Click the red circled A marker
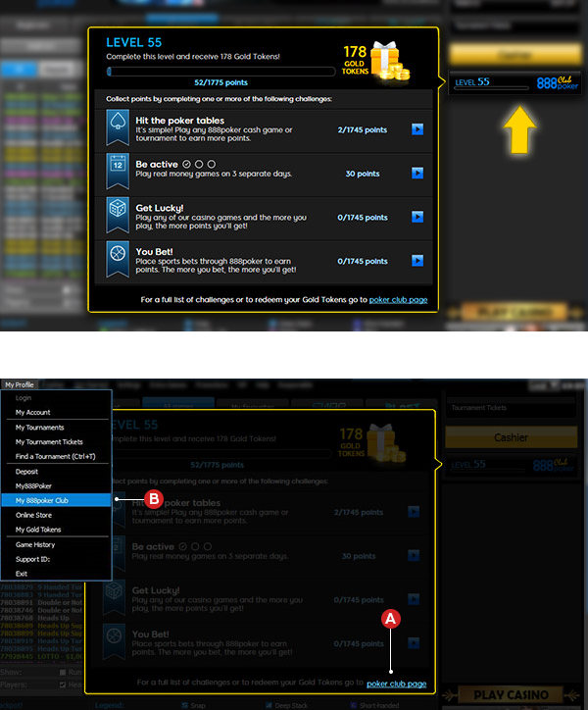The width and height of the screenshot is (588, 710). [x=391, y=619]
